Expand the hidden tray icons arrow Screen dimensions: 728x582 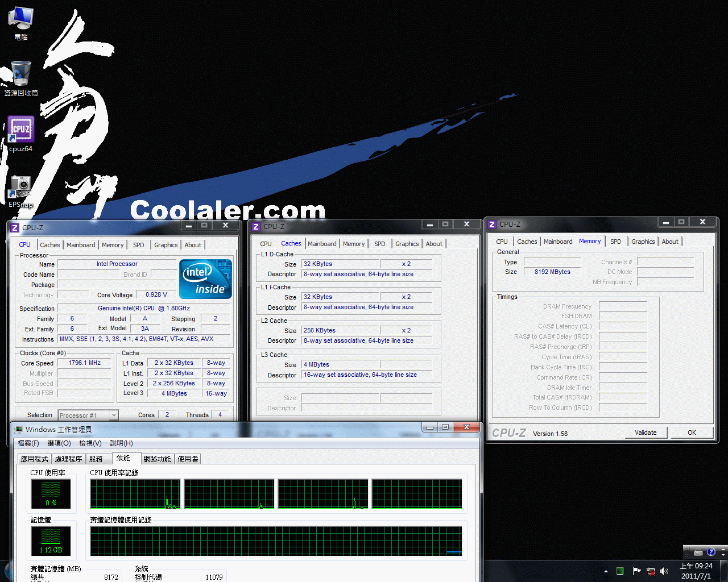pyautogui.click(x=606, y=571)
